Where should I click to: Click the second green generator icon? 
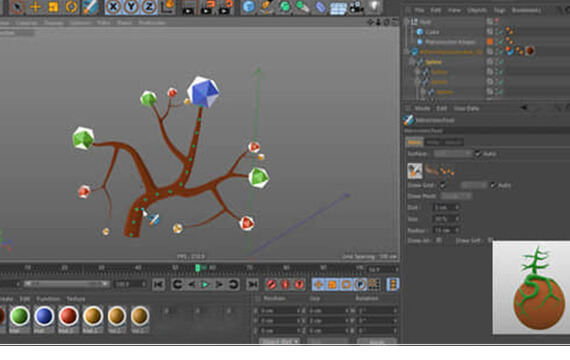tap(302, 7)
